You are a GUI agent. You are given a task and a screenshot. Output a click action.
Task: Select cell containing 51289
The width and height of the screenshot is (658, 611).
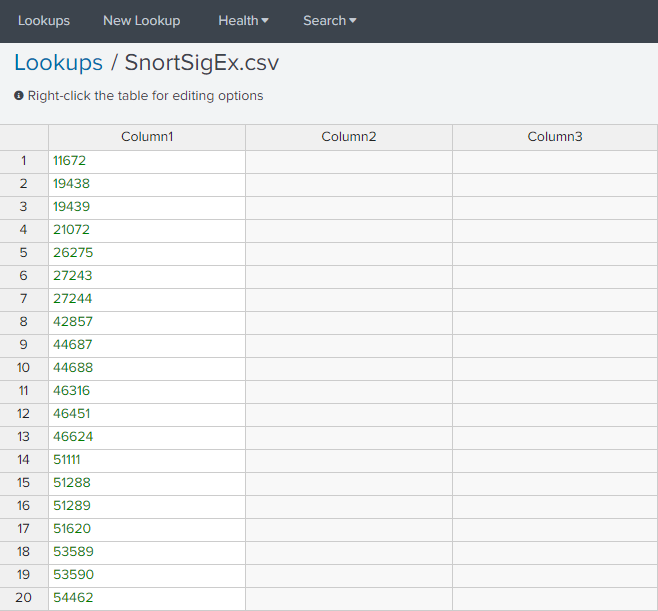pyautogui.click(x=147, y=507)
